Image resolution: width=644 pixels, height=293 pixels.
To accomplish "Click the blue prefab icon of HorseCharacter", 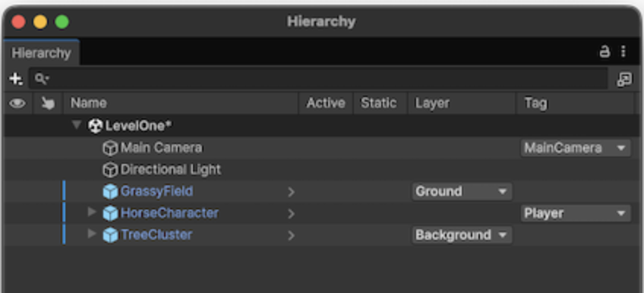I will coord(110,213).
